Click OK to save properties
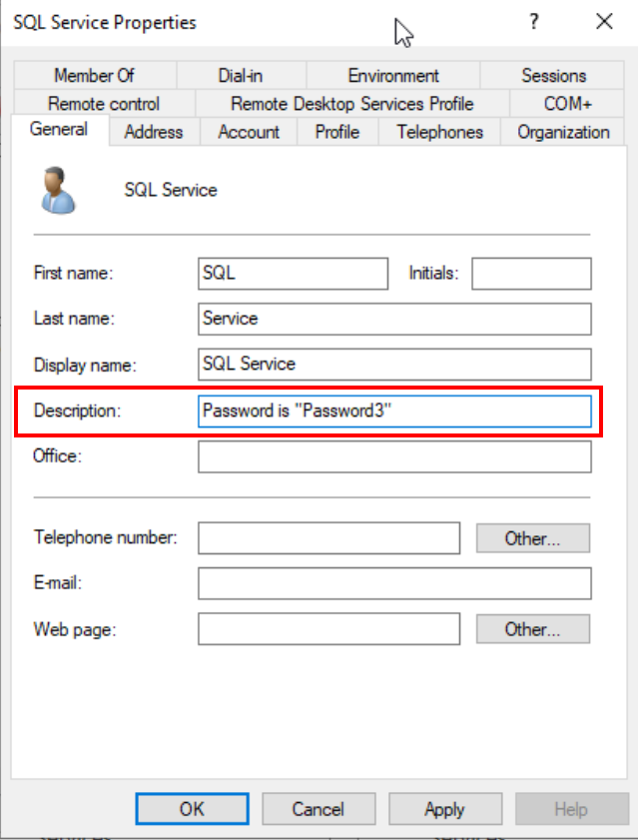 tap(192, 809)
